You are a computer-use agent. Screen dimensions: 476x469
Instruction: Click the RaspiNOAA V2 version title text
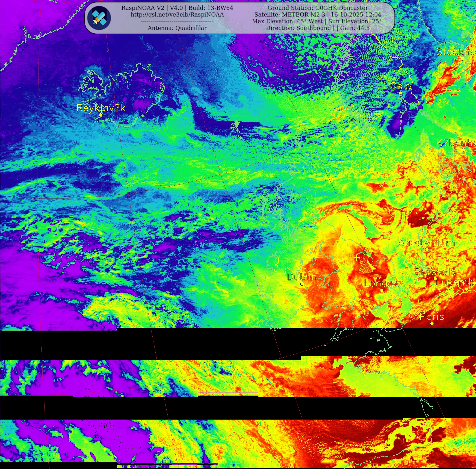(x=177, y=8)
